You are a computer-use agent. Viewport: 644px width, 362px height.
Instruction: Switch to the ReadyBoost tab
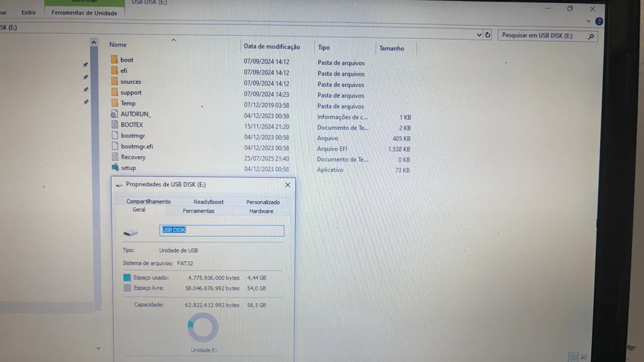[208, 202]
